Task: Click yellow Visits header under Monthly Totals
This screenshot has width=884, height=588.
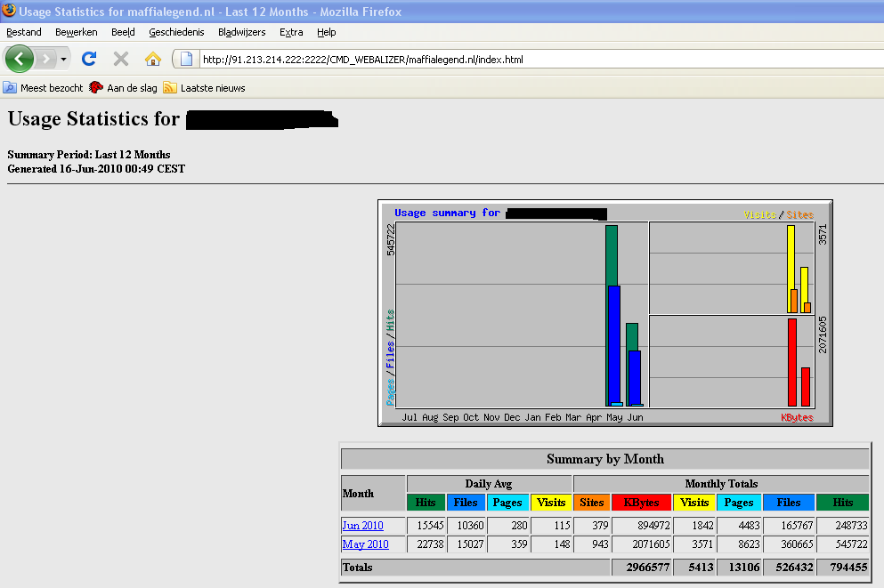Action: (694, 503)
